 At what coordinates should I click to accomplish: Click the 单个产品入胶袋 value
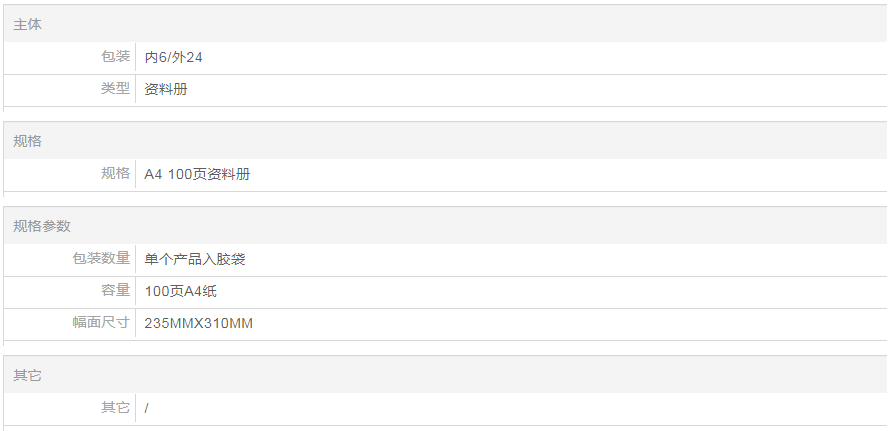195,260
